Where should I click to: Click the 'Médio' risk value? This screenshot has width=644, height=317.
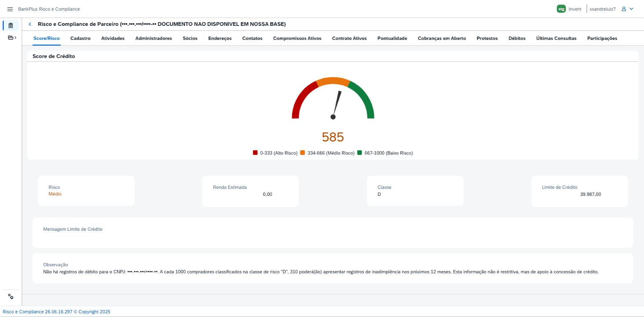click(x=55, y=194)
